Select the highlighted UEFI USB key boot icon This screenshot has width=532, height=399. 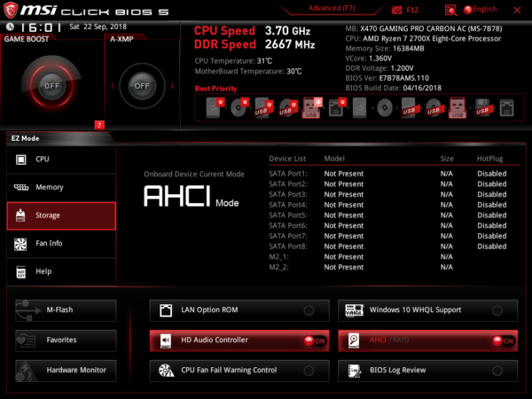tap(312, 107)
